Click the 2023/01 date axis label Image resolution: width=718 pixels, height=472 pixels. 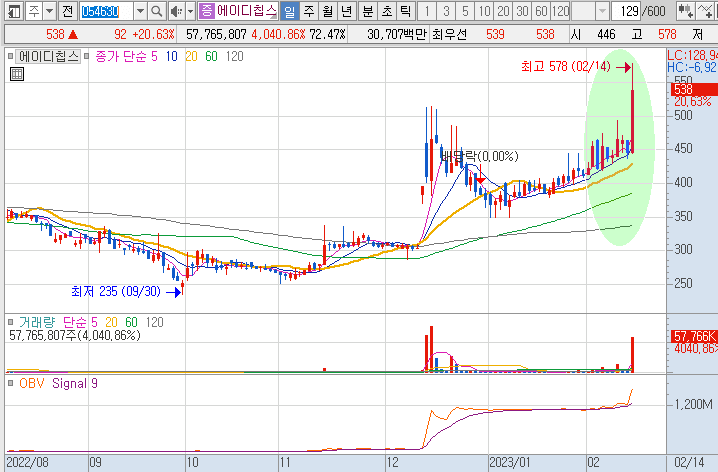click(x=510, y=462)
